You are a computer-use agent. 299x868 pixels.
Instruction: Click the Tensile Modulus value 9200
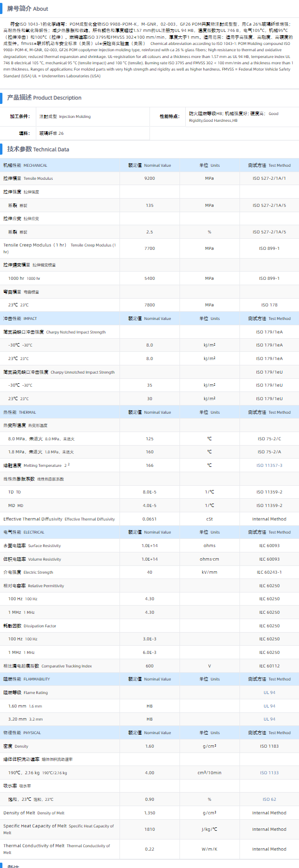[x=149, y=178]
